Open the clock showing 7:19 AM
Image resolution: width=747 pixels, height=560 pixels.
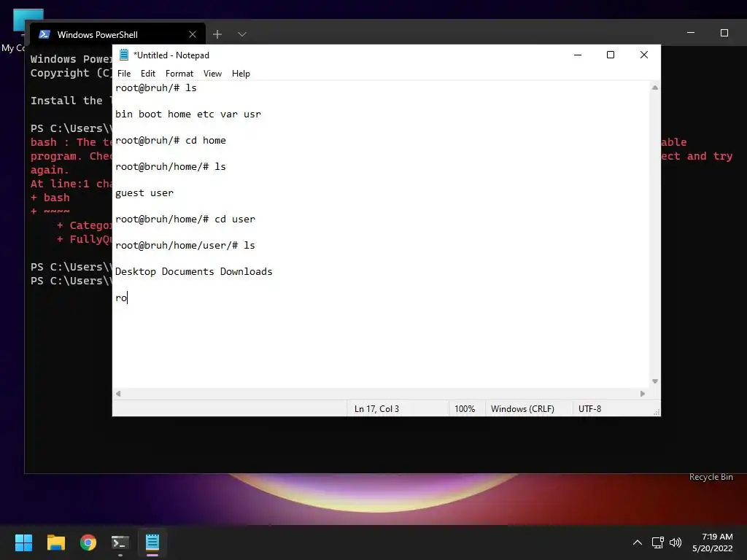click(713, 542)
